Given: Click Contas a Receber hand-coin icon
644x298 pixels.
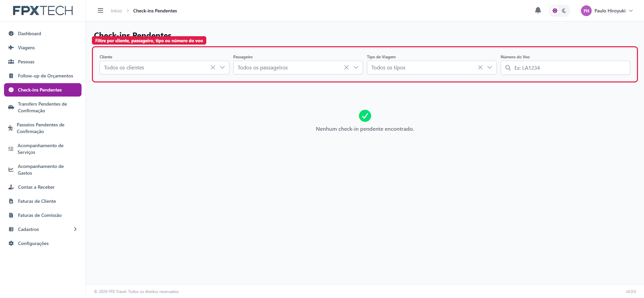Looking at the screenshot, I should pos(11,187).
